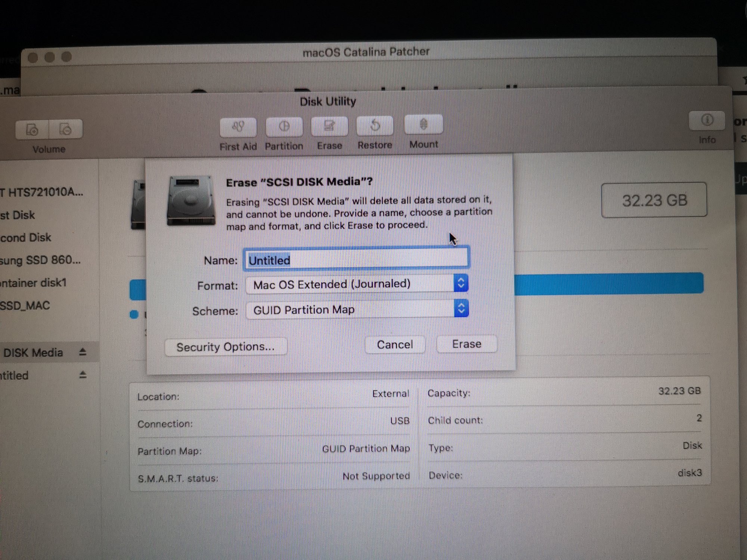Select HTS721010A disk in sidebar

point(42,192)
